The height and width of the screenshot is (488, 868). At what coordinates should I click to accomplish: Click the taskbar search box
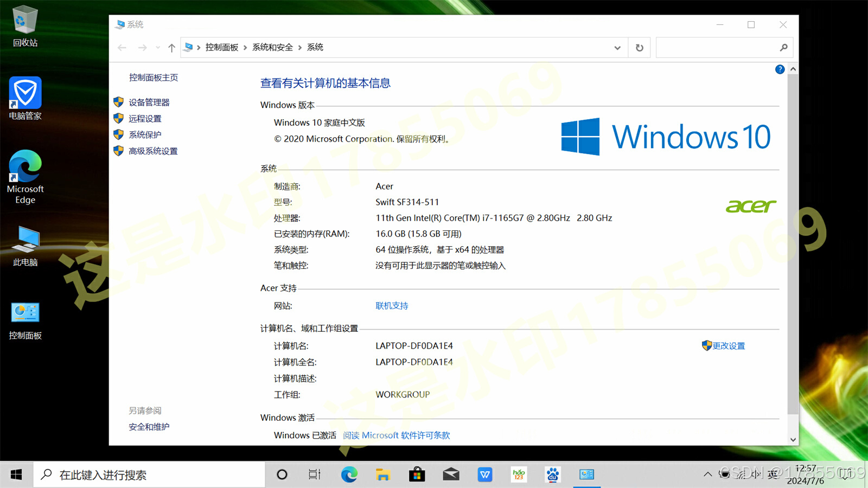pos(149,475)
